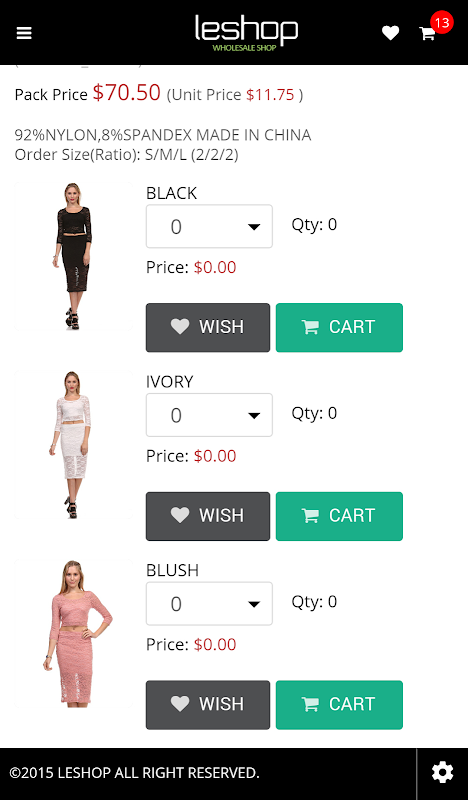Tap the leshop wholesale shop logo
The width and height of the screenshot is (468, 800).
(246, 33)
